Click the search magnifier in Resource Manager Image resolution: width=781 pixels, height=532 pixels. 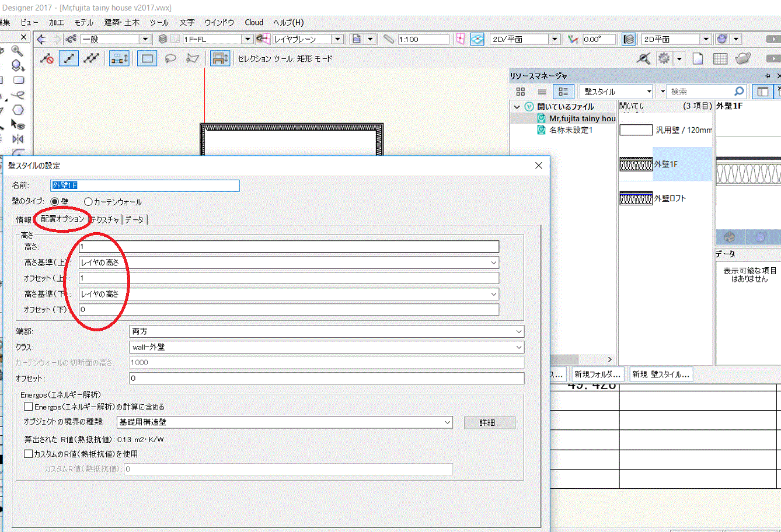tap(739, 92)
